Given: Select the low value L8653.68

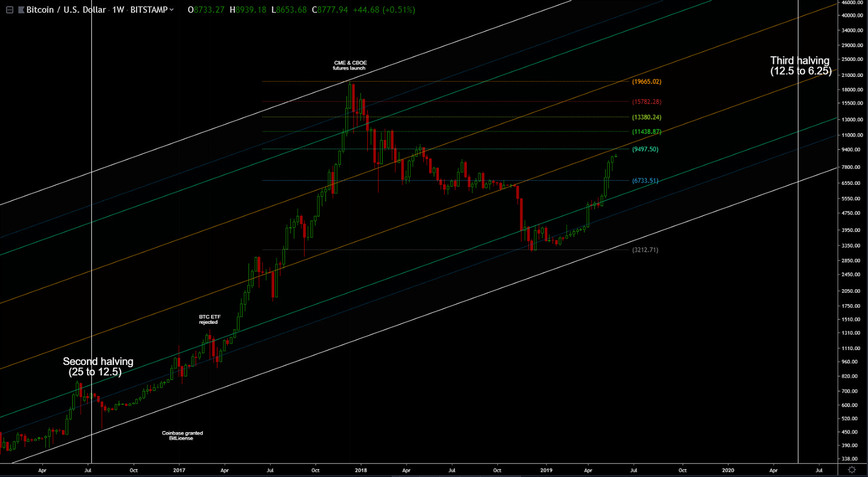Looking at the screenshot, I should pos(289,10).
